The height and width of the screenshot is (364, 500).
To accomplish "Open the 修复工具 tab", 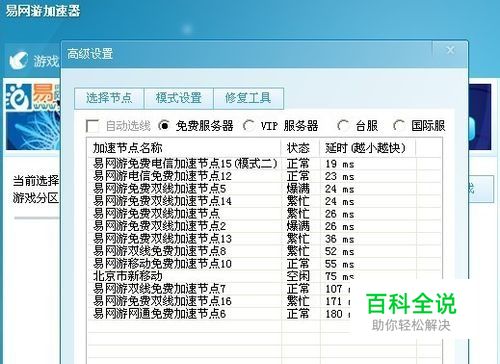I will click(x=248, y=98).
